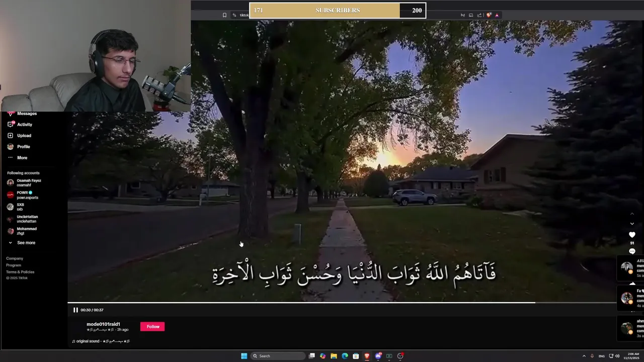Open the Company footer link
The height and width of the screenshot is (362, 644).
point(15,258)
